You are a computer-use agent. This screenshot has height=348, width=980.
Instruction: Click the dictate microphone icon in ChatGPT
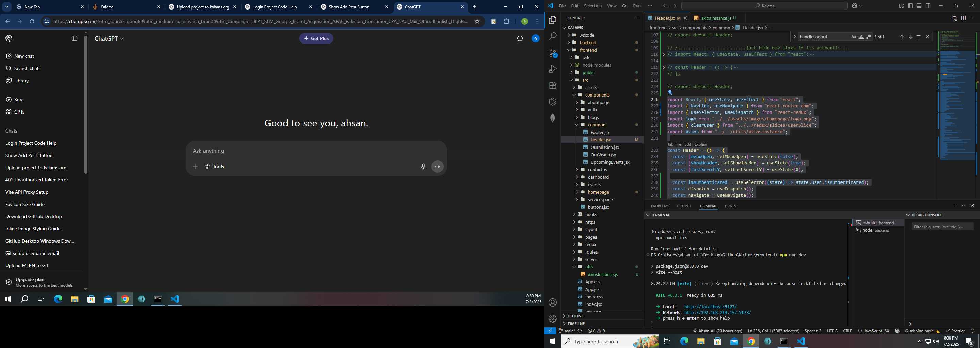(423, 167)
